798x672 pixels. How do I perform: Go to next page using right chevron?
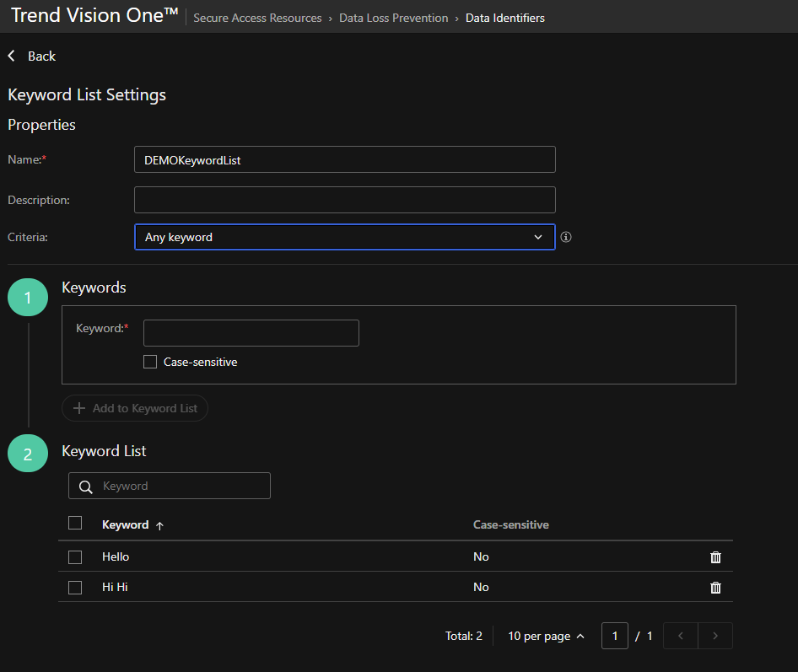pyautogui.click(x=715, y=636)
